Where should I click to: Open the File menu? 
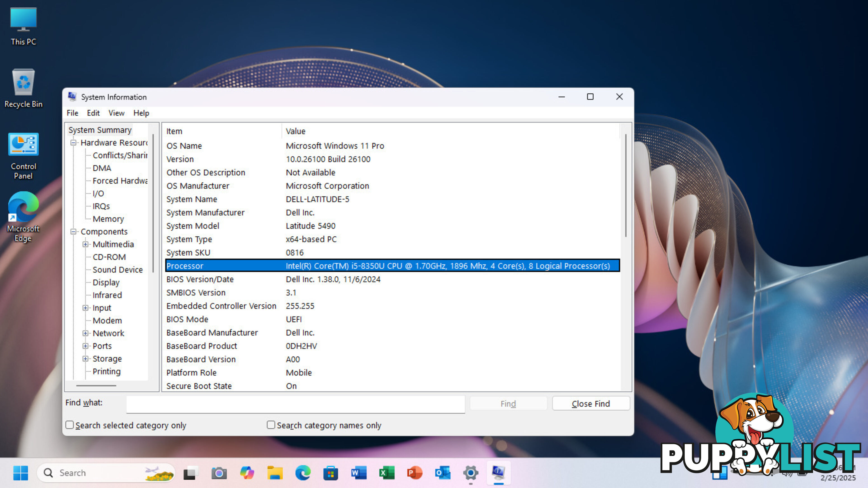click(x=72, y=113)
